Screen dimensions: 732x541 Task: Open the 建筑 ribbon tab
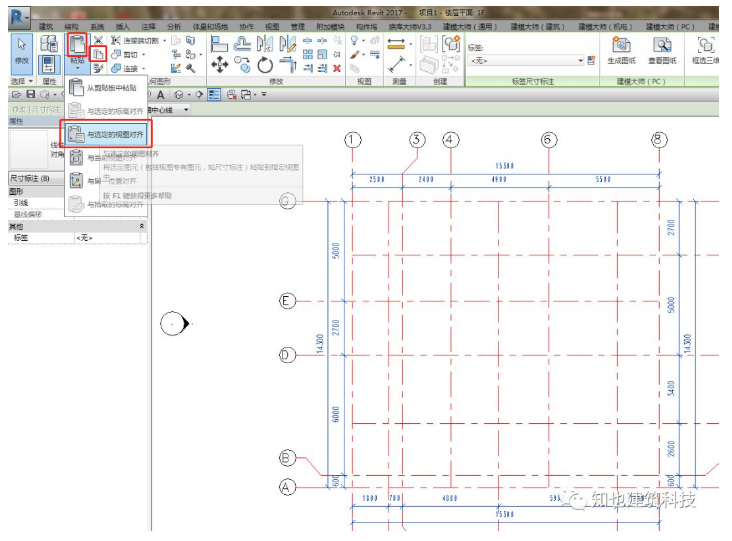point(46,27)
